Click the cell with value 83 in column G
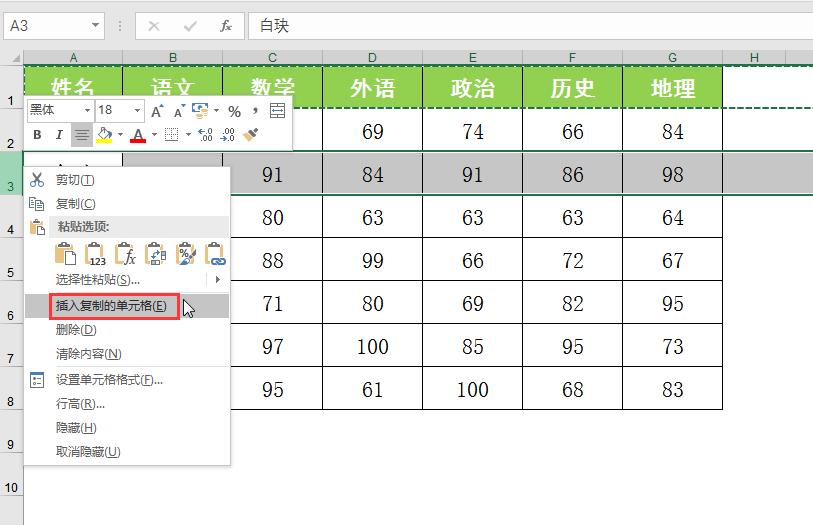This screenshot has height=525, width=813. [672, 389]
